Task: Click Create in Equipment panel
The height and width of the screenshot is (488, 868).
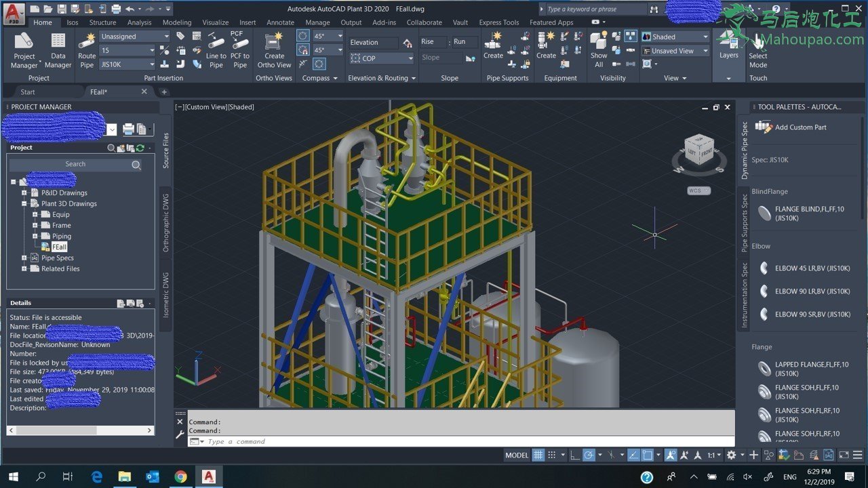Action: pos(546,45)
